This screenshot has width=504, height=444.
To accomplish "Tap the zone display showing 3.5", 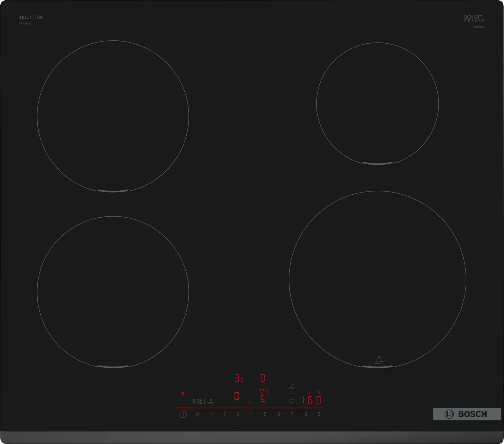I will (x=239, y=378).
